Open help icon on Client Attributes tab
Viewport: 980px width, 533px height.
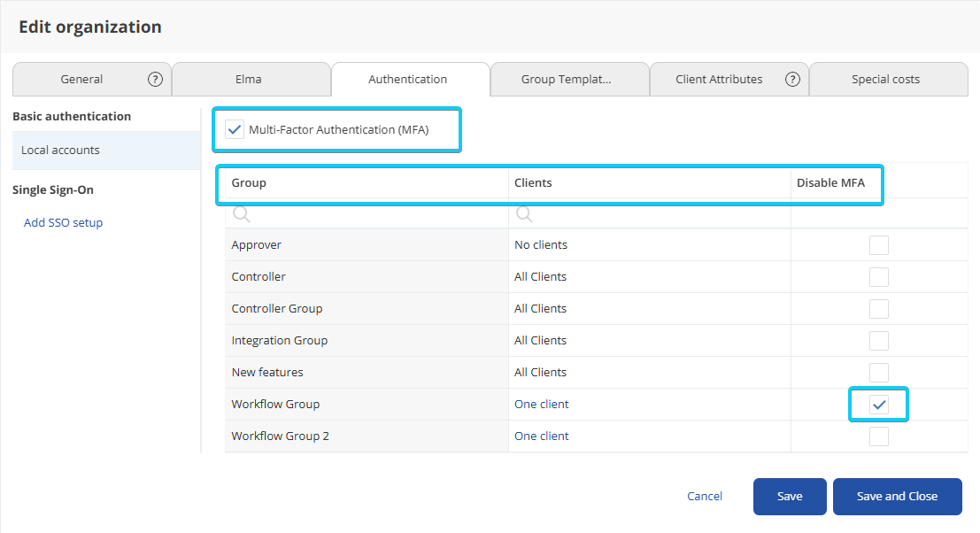click(792, 80)
